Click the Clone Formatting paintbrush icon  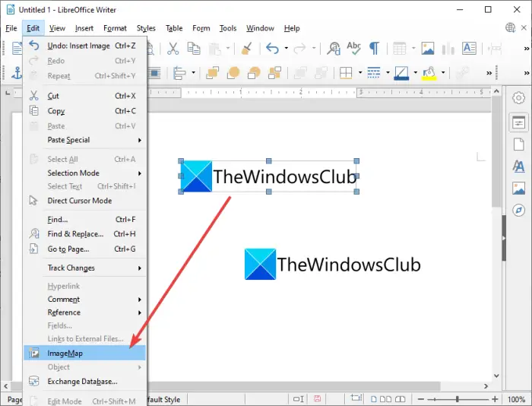point(247,49)
